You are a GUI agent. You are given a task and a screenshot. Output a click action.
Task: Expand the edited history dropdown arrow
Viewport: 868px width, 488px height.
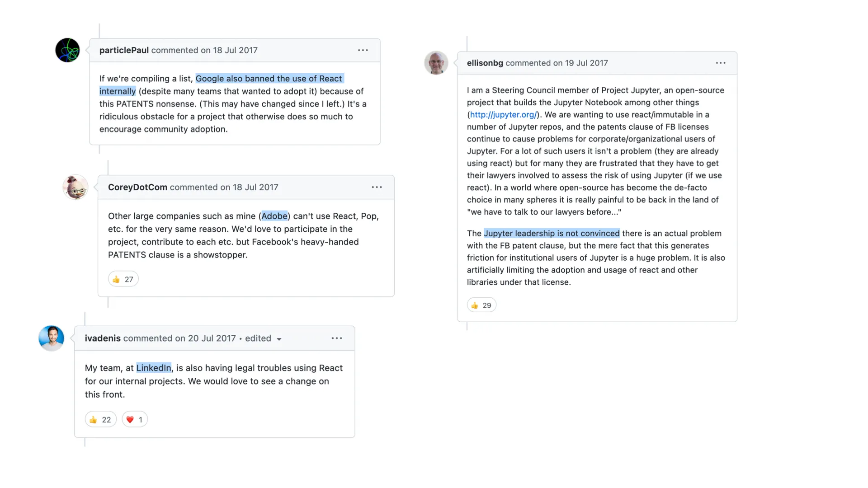click(x=279, y=339)
